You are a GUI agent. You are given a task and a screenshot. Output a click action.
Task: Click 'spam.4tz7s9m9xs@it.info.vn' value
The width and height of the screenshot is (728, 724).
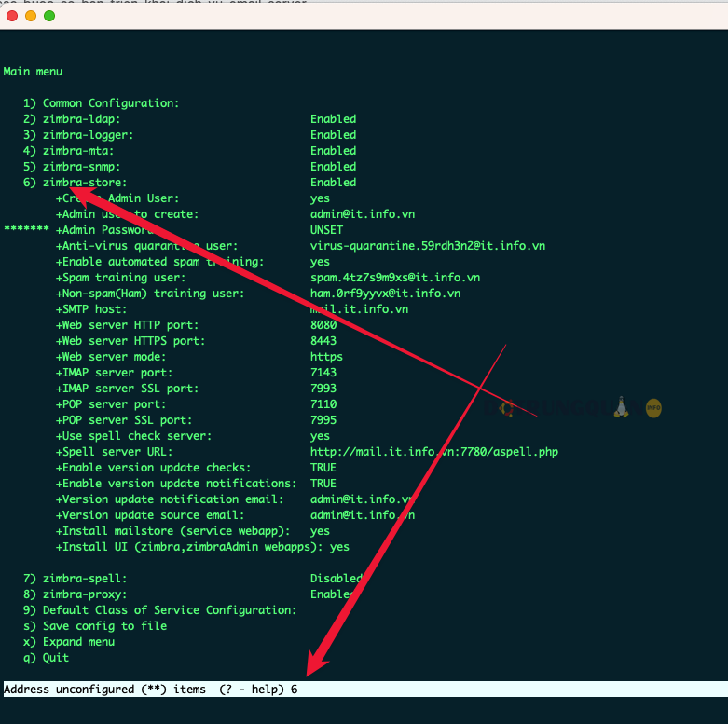(395, 277)
